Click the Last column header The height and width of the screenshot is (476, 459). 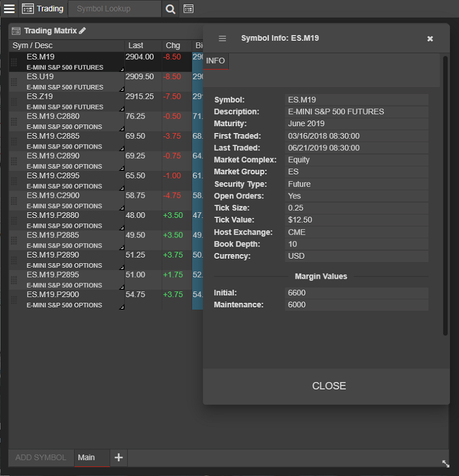tap(143, 45)
